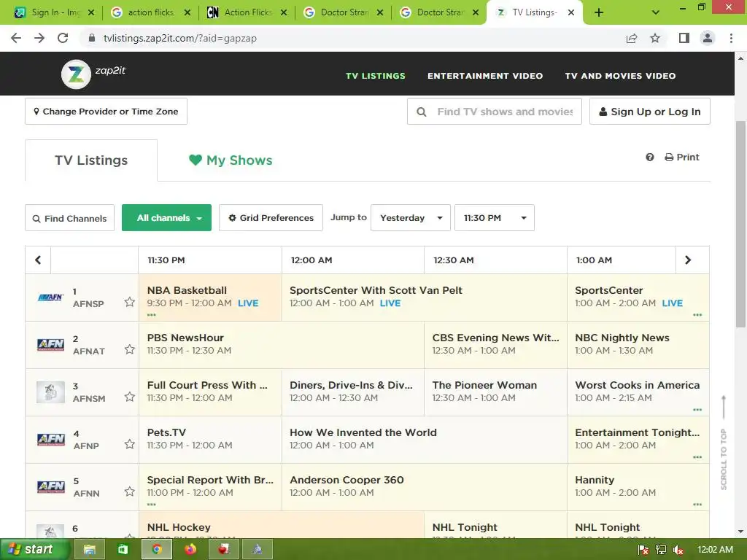Click the page vertical scrollbar thumb
Screen dimensions: 747x560
point(740,224)
